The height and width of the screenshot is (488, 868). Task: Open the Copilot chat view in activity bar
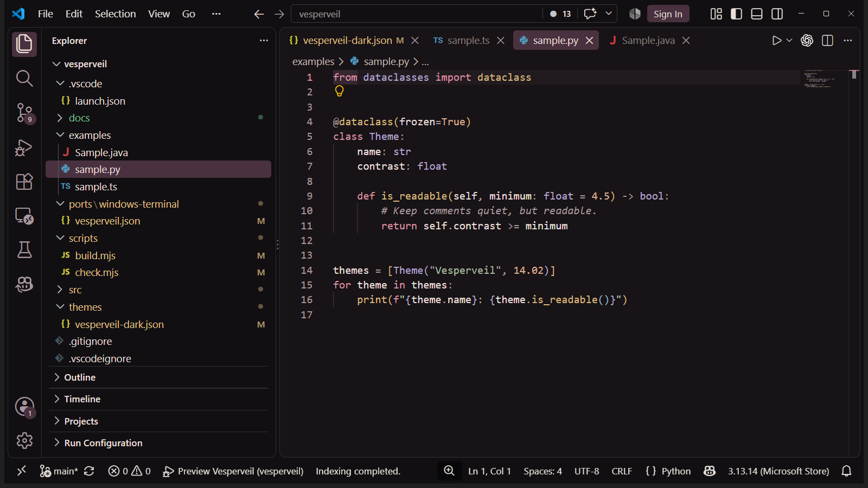tap(24, 284)
